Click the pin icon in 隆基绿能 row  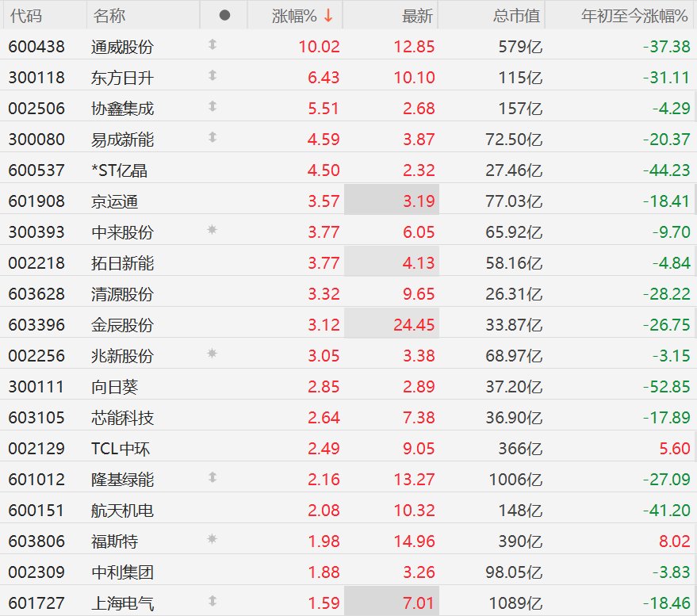(x=213, y=477)
